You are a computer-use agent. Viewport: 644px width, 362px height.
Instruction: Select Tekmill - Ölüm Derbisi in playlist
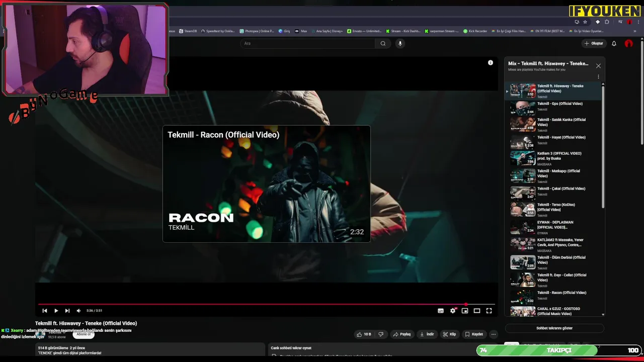pos(553,262)
